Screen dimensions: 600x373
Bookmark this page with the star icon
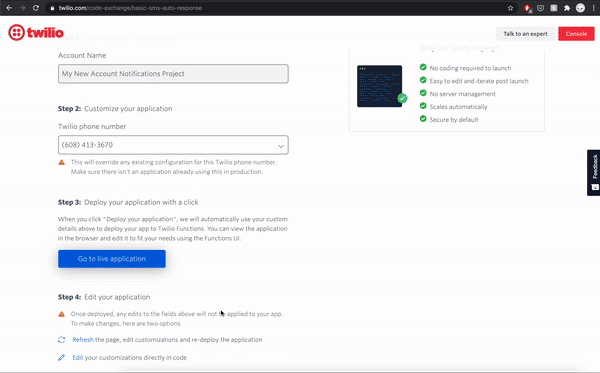tap(510, 8)
